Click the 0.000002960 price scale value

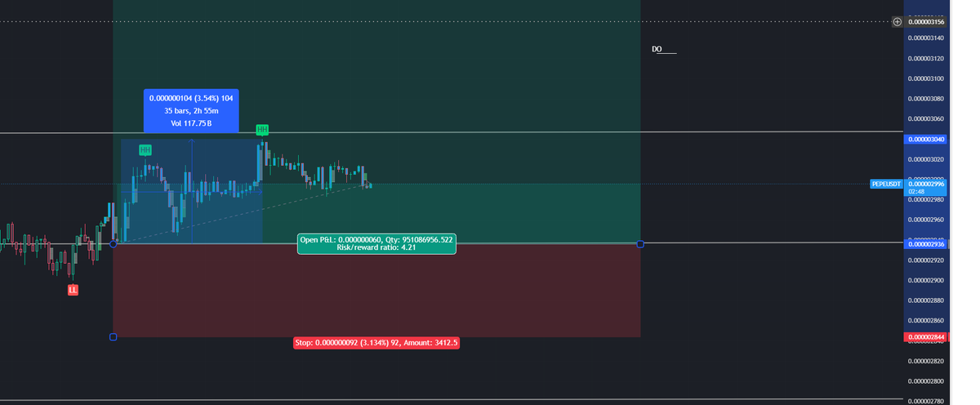point(926,220)
